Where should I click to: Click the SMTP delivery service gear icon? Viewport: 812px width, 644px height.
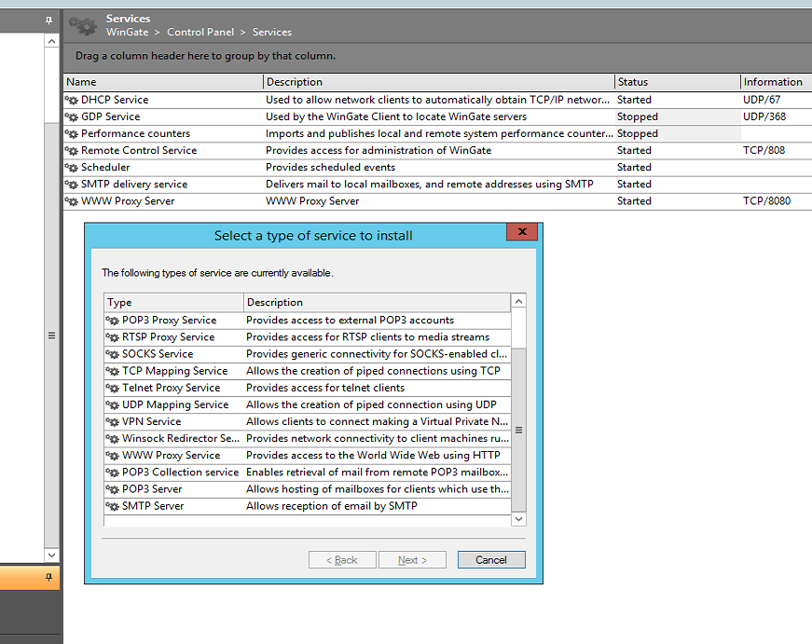(72, 185)
